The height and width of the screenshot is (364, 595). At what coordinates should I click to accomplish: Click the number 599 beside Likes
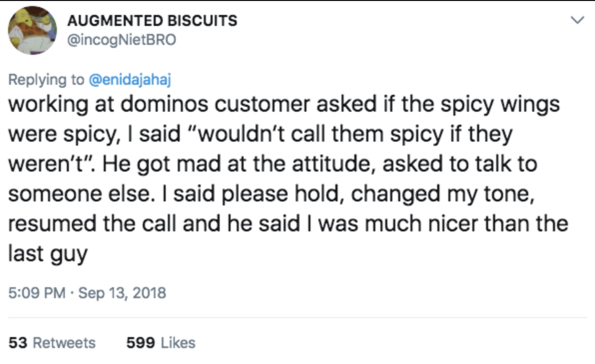click(139, 343)
